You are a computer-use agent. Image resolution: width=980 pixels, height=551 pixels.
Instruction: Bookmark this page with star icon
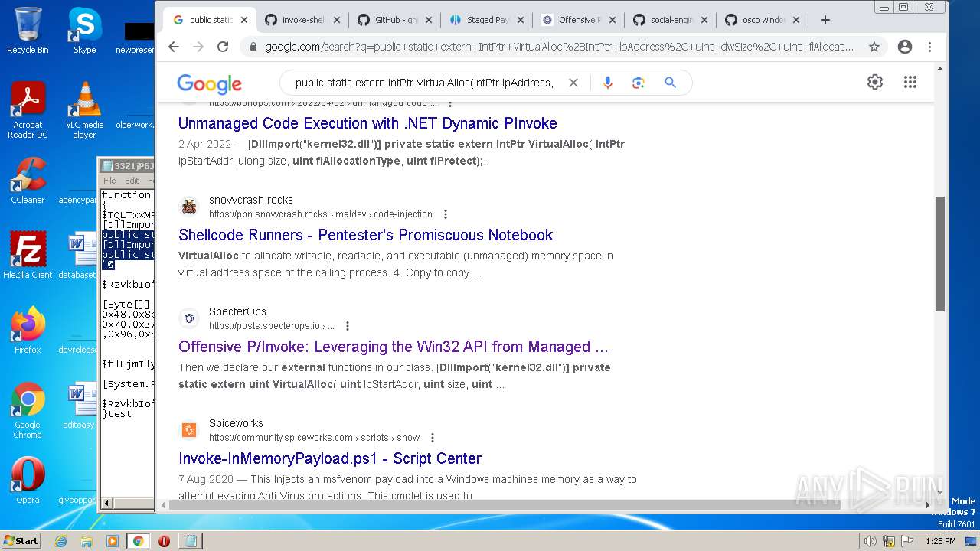(874, 47)
